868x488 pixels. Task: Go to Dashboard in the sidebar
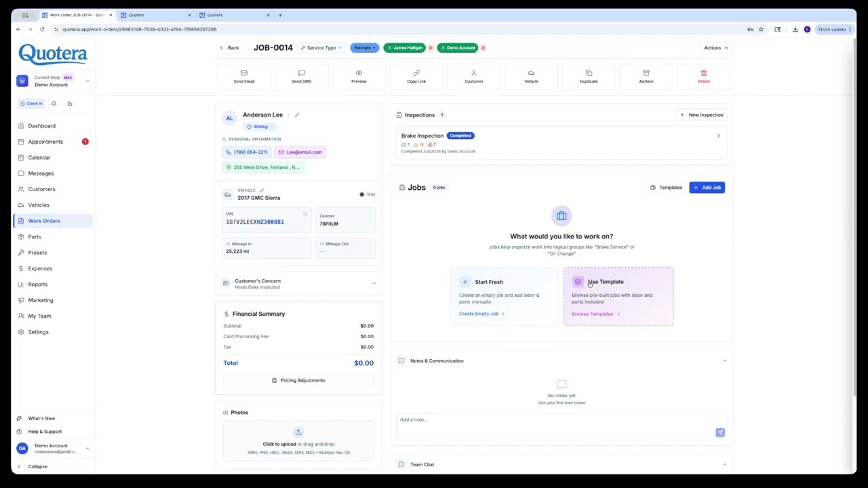point(53,126)
